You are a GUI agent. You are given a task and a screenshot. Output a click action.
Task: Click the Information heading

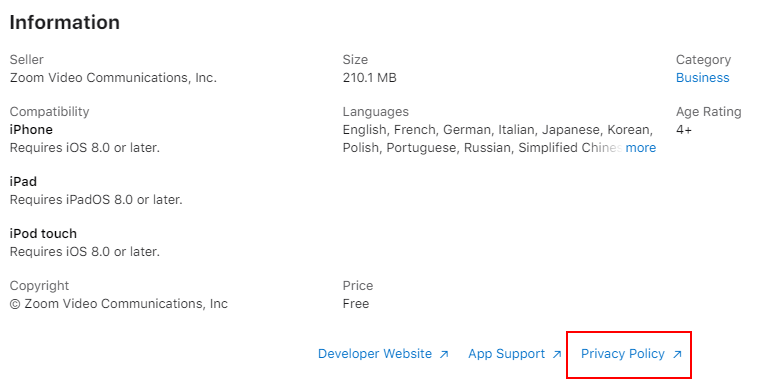pos(64,22)
